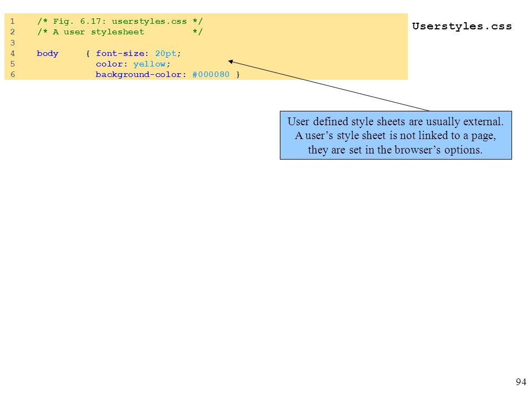This screenshot has width=532, height=399.
Task: Click the '#000080' hex value
Action: [211, 75]
